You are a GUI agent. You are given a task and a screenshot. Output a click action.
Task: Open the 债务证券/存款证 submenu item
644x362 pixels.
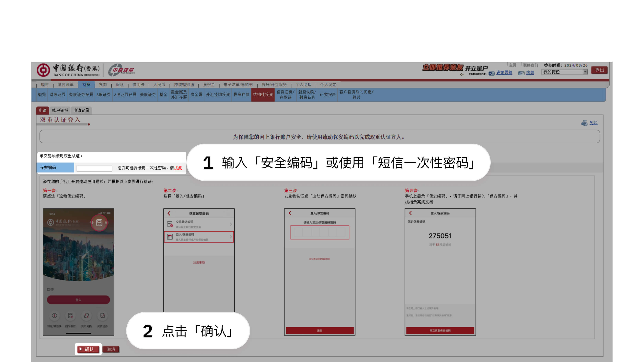pos(285,95)
